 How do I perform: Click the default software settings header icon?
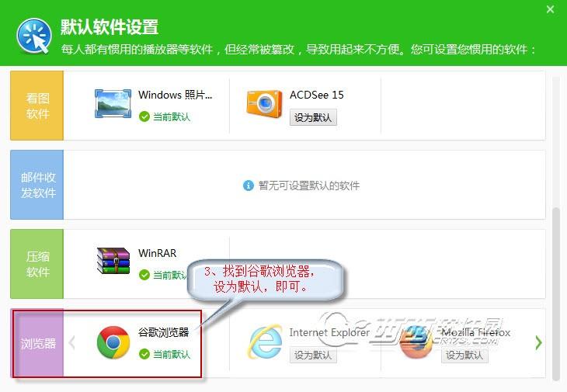point(34,36)
